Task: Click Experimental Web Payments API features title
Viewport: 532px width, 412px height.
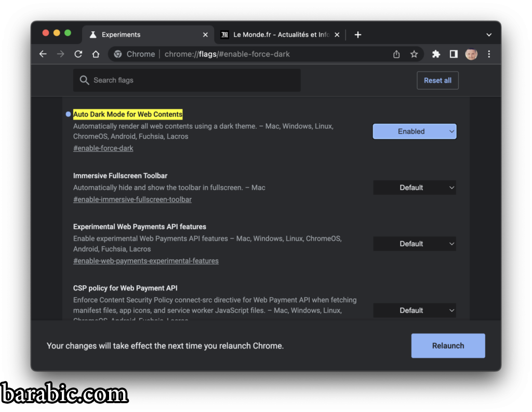Action: pyautogui.click(x=140, y=227)
